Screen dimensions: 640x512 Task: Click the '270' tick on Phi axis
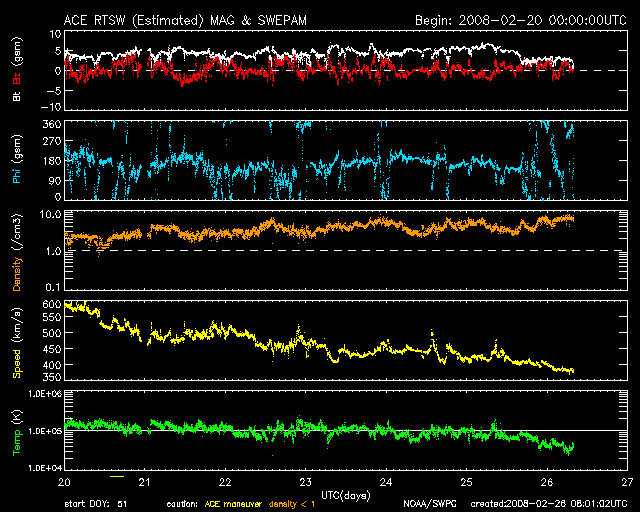point(52,141)
